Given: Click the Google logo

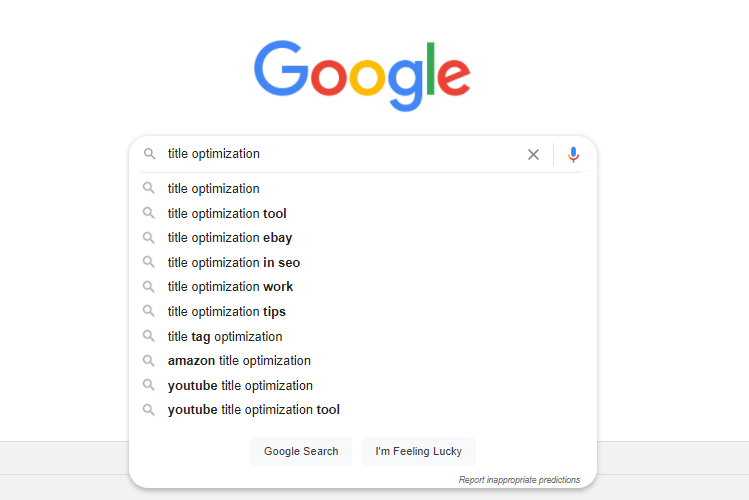Looking at the screenshot, I should 362,75.
